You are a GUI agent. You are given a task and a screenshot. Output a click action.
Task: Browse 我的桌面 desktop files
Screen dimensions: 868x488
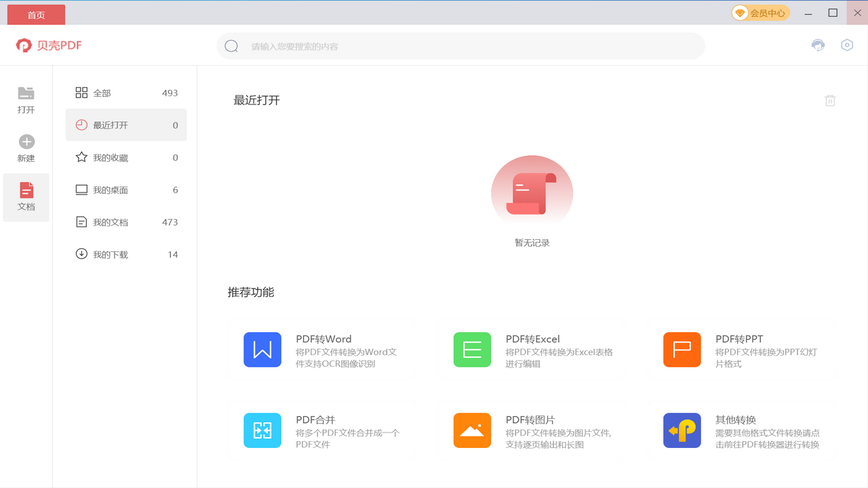(x=125, y=190)
